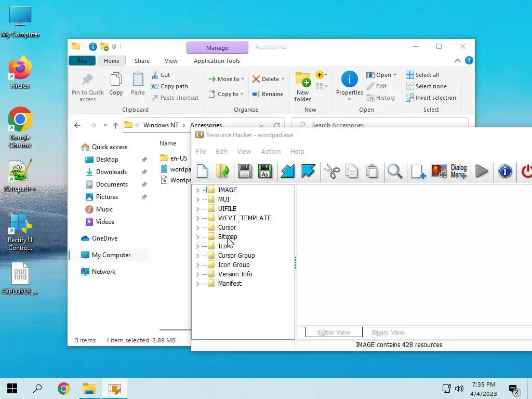The width and height of the screenshot is (532, 399).
Task: Select the Notepad++ desktop icon
Action: coord(20,176)
